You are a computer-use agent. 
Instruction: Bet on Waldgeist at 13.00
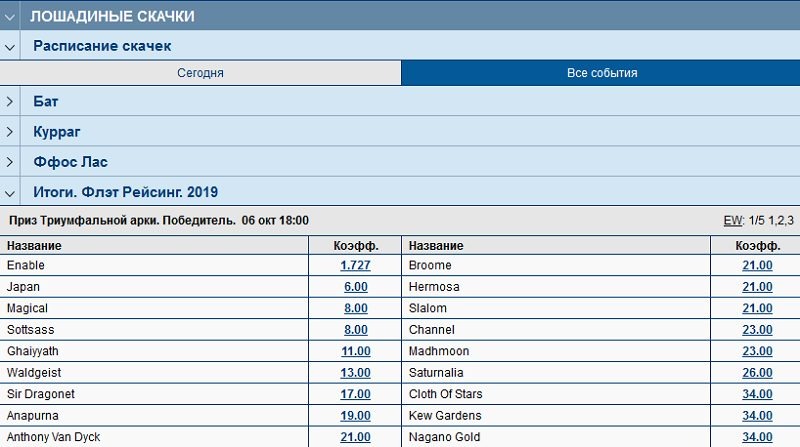(x=355, y=373)
